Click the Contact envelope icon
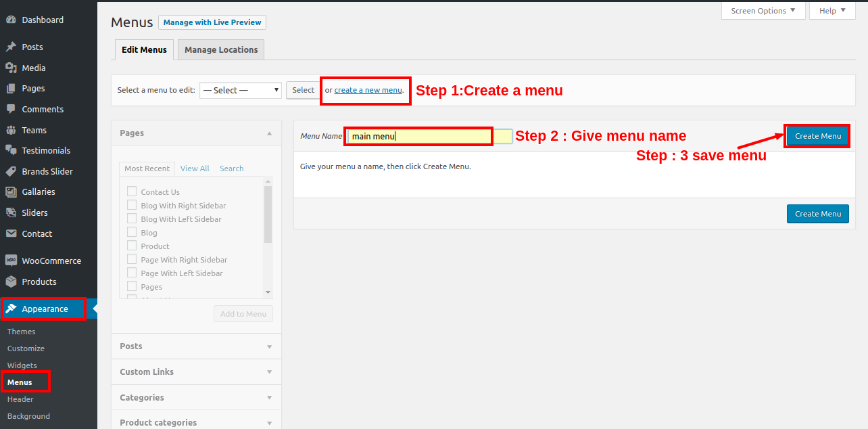868x429 pixels. point(11,233)
